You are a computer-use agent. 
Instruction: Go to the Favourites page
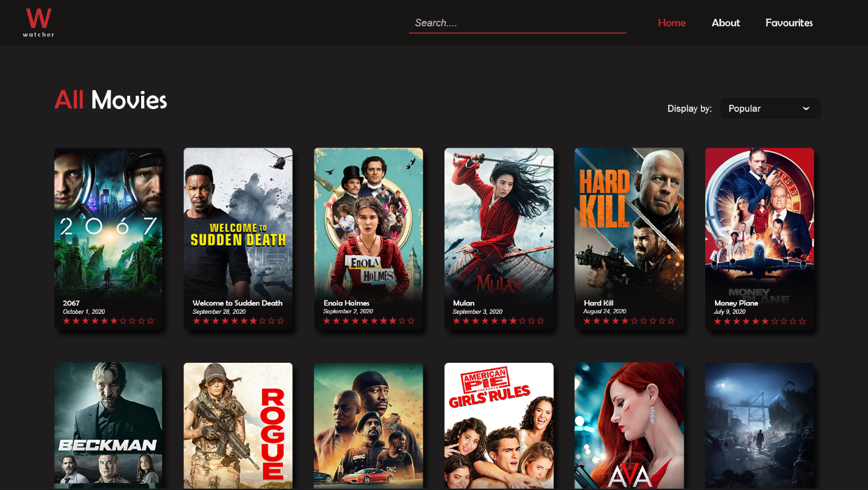(x=789, y=22)
